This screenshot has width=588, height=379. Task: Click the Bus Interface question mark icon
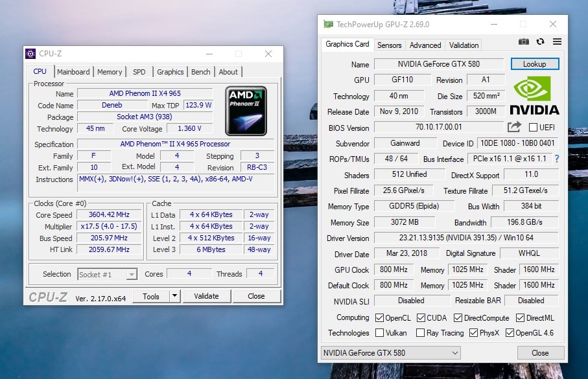pos(557,159)
